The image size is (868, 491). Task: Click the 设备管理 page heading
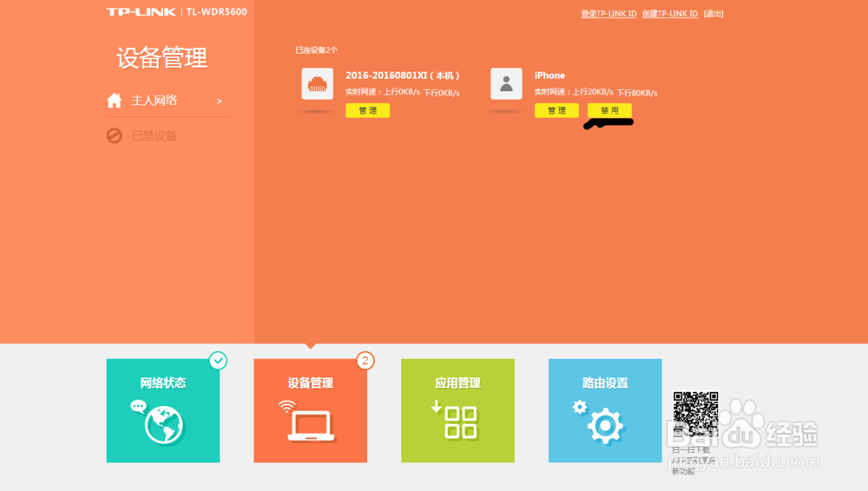tap(161, 58)
